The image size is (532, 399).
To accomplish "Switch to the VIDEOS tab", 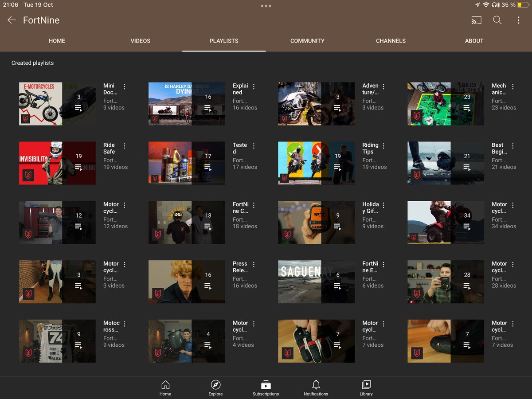I will tap(141, 41).
